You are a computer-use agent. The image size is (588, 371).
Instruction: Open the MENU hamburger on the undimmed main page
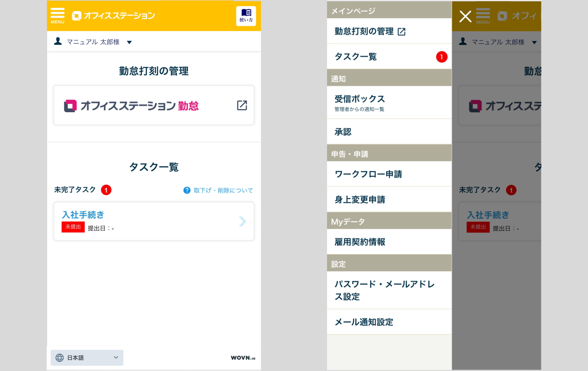[57, 16]
